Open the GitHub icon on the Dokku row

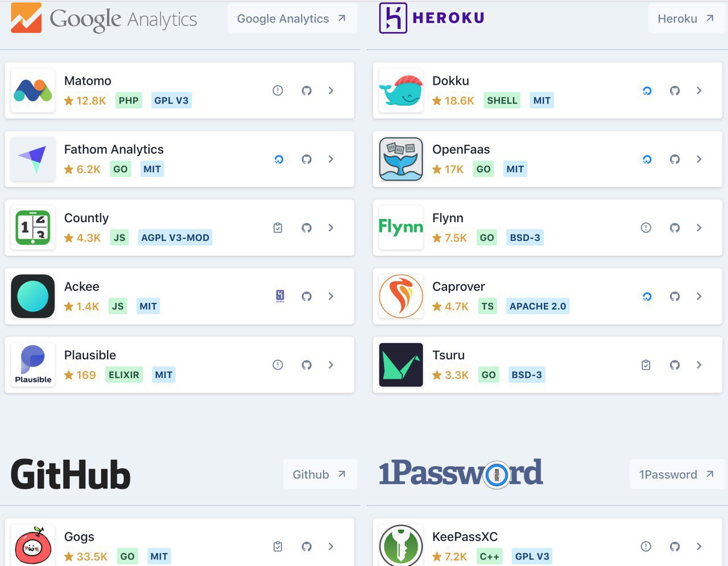point(675,91)
